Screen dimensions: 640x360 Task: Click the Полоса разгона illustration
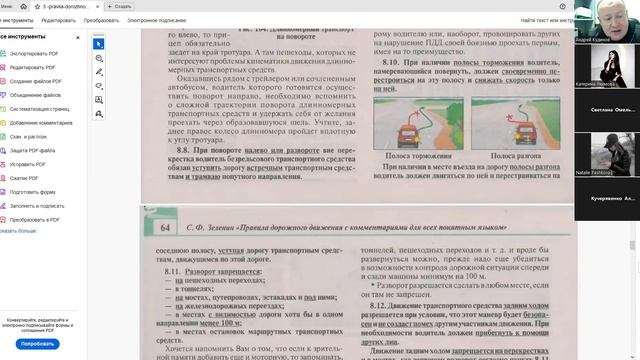pos(516,123)
